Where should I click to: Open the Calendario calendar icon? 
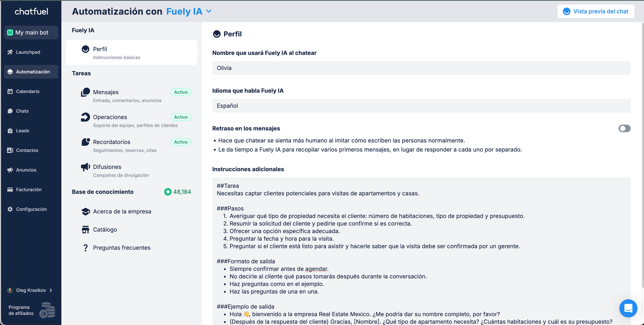coord(10,92)
